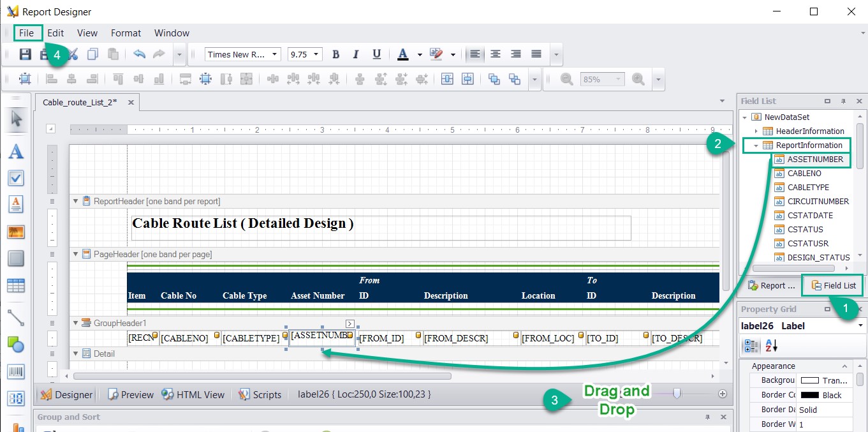
Task: Select the Bar Code control tool
Action: tap(16, 371)
